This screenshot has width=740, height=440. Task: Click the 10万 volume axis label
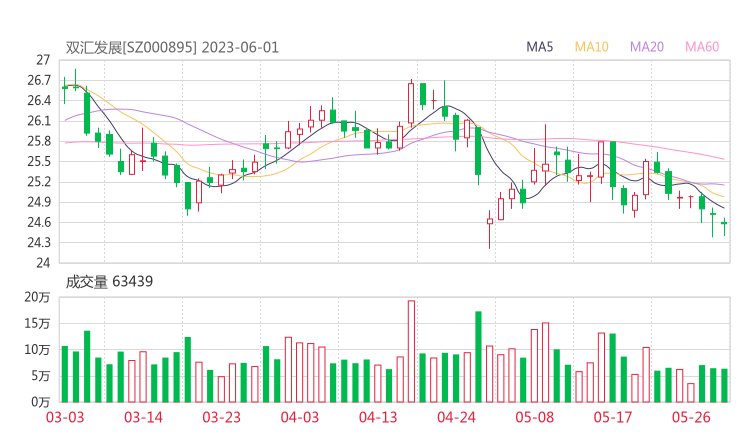(37, 350)
